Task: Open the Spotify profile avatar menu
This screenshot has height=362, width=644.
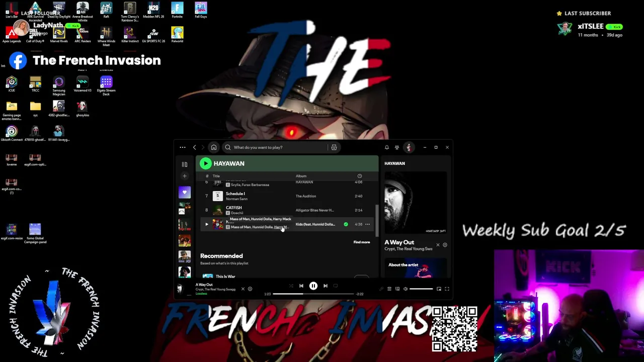Action: [x=409, y=147]
